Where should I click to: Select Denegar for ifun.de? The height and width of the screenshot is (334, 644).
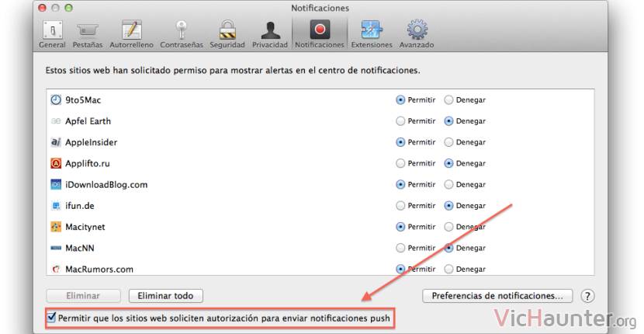point(448,206)
